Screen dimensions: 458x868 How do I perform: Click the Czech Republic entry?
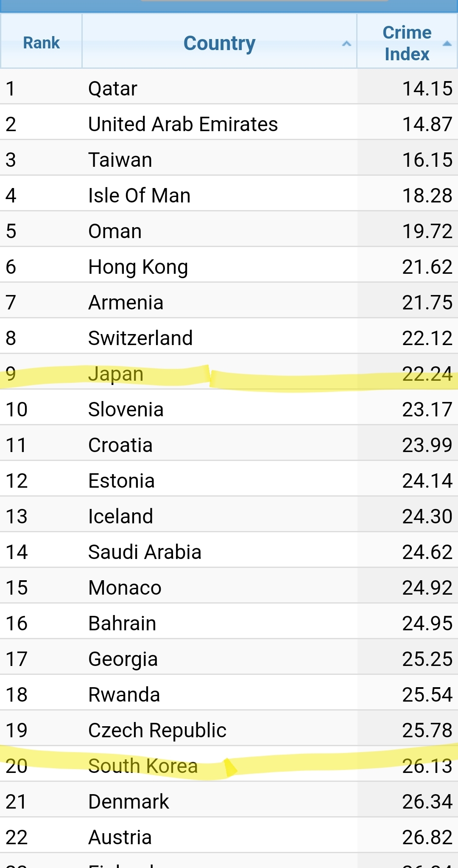pos(157,730)
